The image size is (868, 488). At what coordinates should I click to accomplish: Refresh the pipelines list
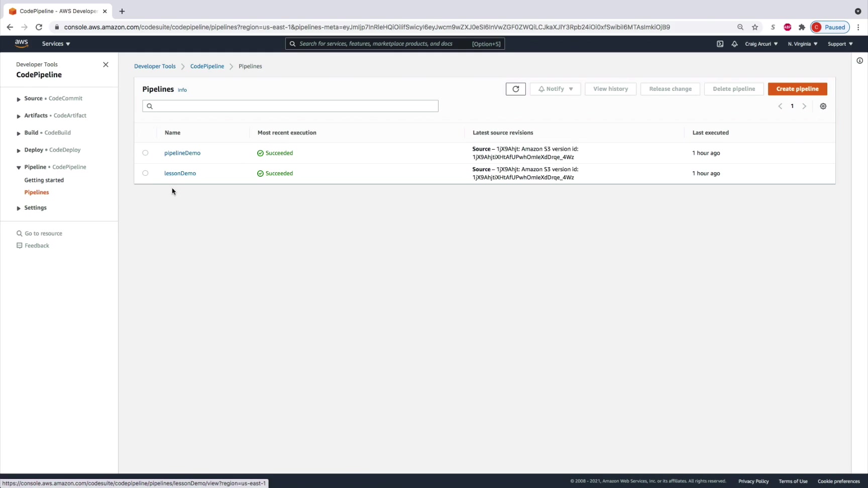click(515, 89)
